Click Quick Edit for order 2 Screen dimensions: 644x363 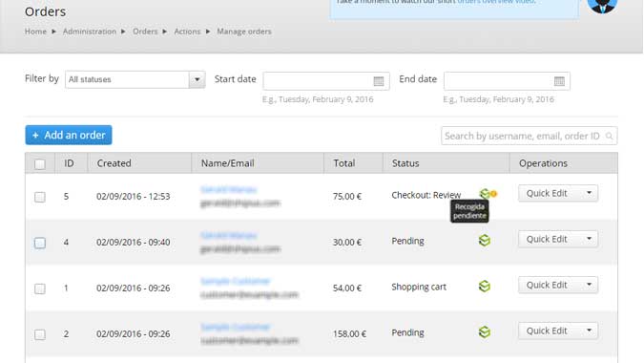(x=547, y=331)
